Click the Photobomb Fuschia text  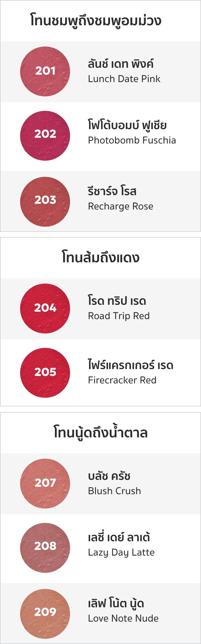click(x=132, y=140)
